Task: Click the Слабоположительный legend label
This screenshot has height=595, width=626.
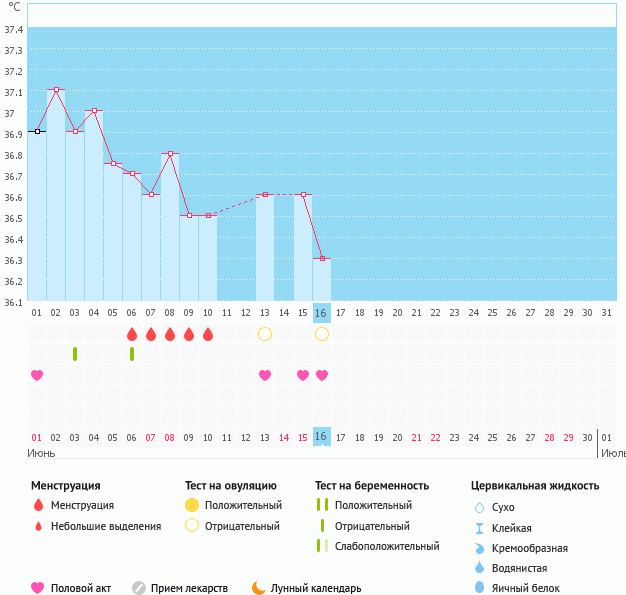Action: tap(387, 546)
